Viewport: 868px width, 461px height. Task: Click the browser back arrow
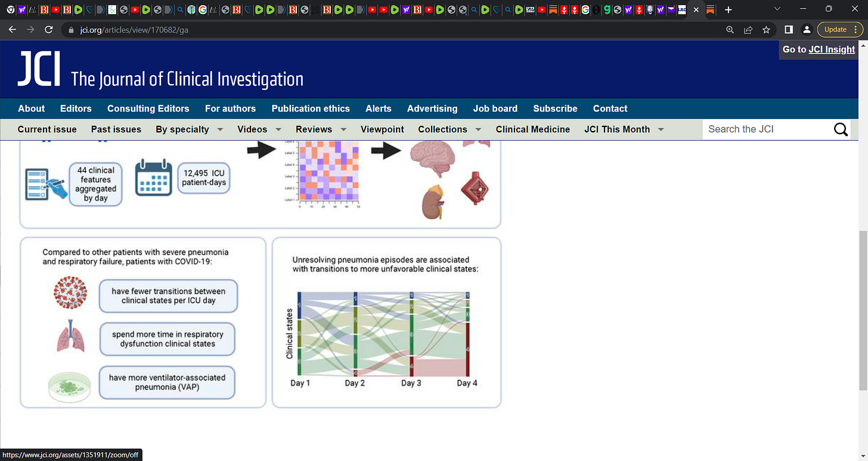click(12, 30)
